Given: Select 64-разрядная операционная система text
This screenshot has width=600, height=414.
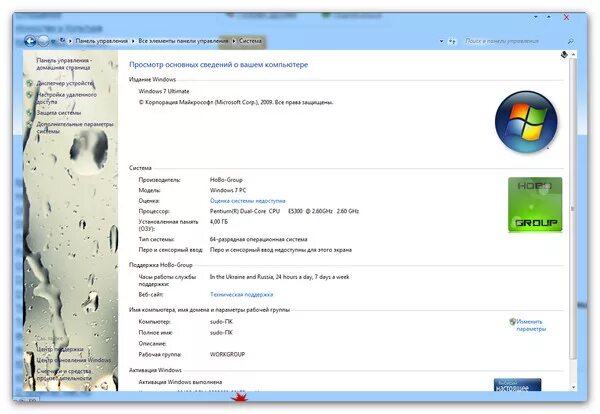Looking at the screenshot, I should (259, 239).
